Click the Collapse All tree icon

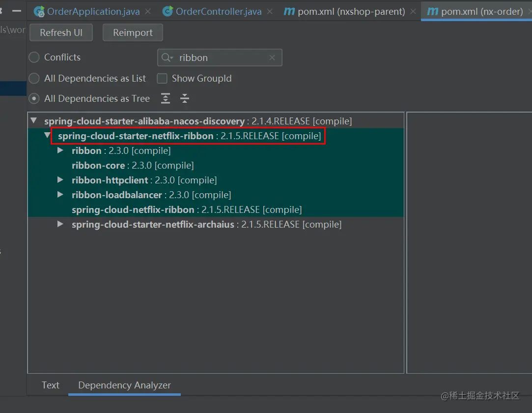185,98
